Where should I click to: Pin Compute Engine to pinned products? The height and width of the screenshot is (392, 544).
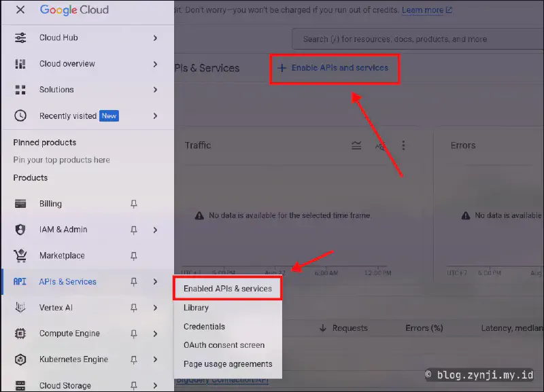[x=133, y=333]
